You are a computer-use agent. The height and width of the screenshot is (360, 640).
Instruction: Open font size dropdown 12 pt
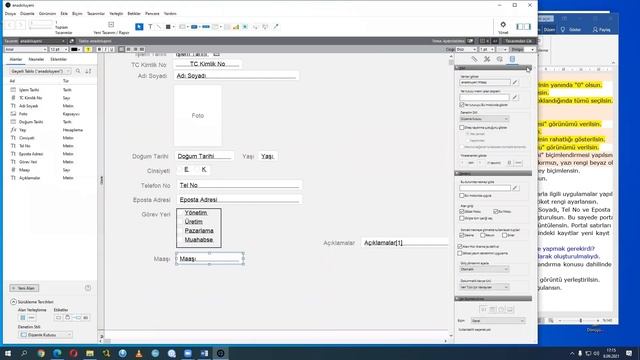58,49
